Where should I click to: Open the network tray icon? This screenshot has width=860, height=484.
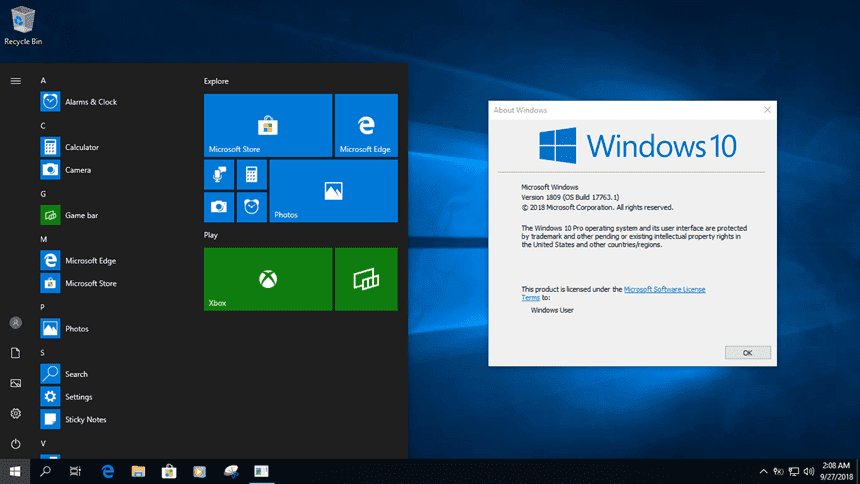coord(794,471)
